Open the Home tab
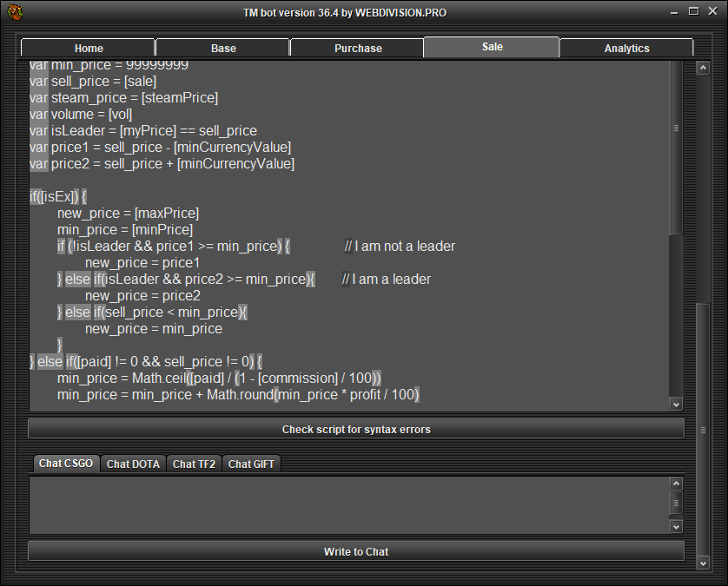 (x=88, y=49)
